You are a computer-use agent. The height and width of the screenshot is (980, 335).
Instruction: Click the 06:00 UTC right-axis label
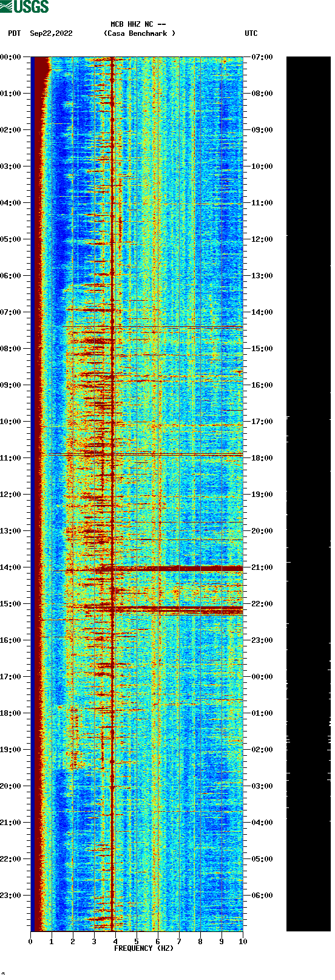pyautogui.click(x=262, y=896)
